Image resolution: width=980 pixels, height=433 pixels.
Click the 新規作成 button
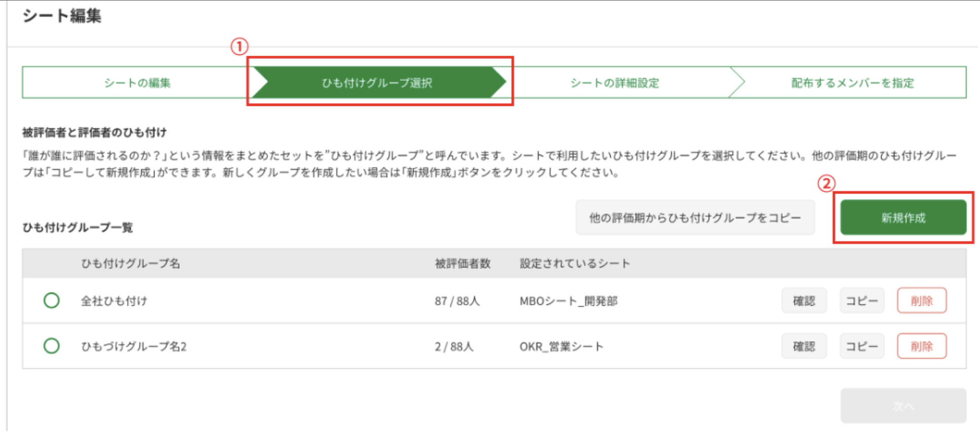coord(903,218)
